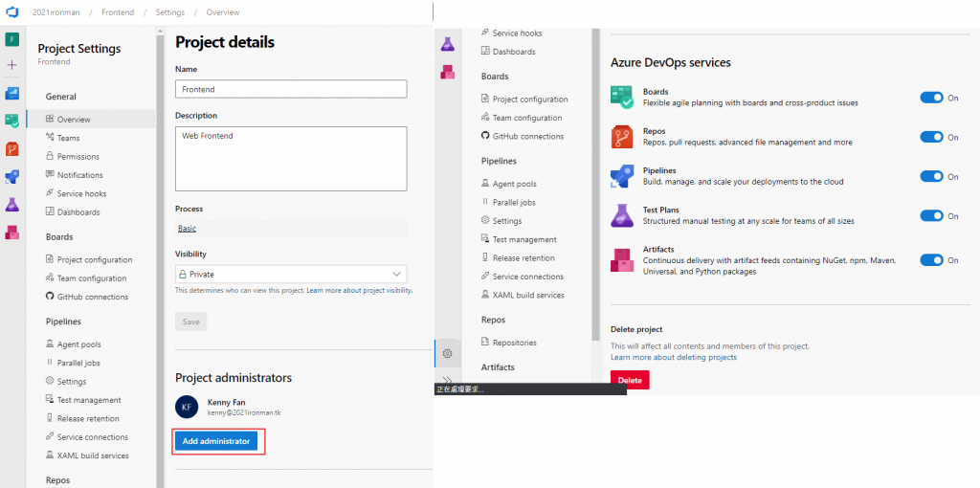
Task: Click Frontend in the breadcrumb
Action: [118, 12]
